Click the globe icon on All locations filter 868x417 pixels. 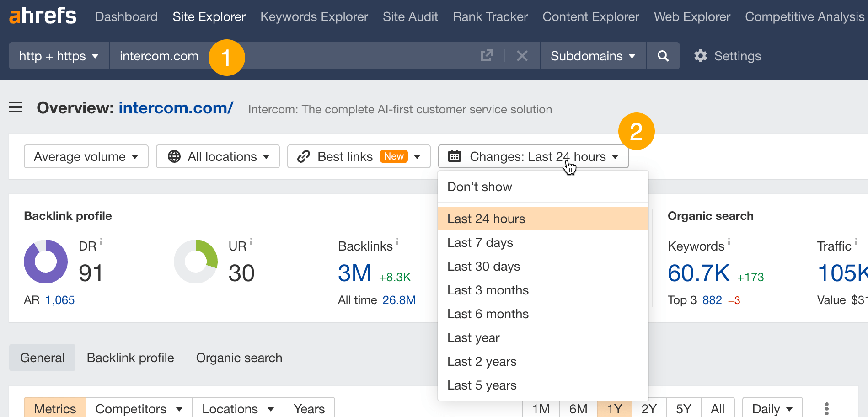click(x=173, y=156)
